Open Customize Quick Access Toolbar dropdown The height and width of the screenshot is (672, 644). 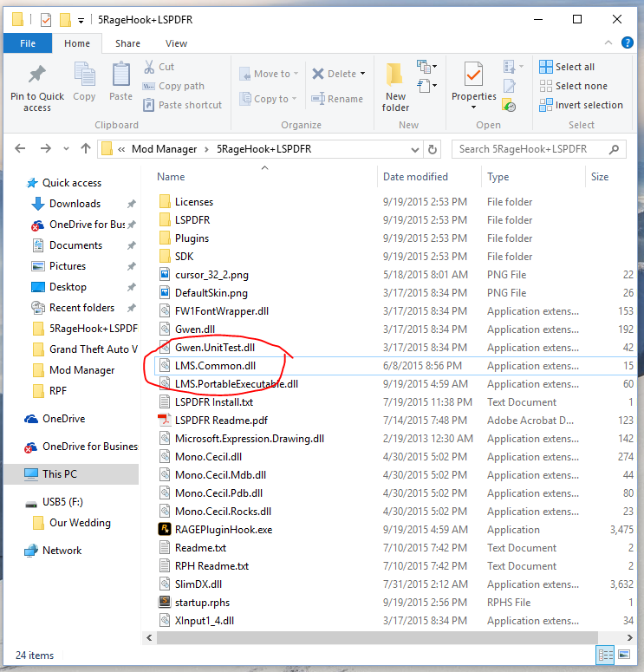pos(81,20)
